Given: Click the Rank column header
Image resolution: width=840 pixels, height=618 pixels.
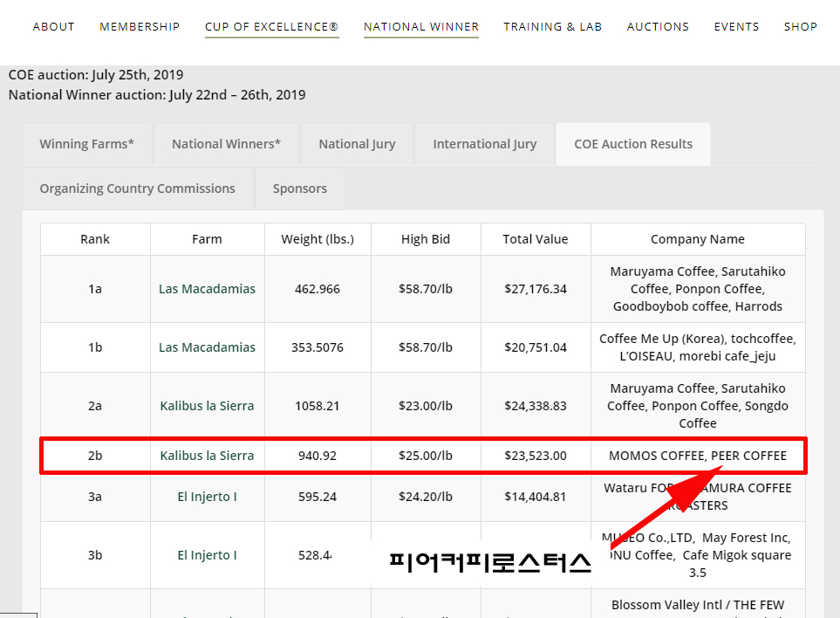Looking at the screenshot, I should point(95,239).
